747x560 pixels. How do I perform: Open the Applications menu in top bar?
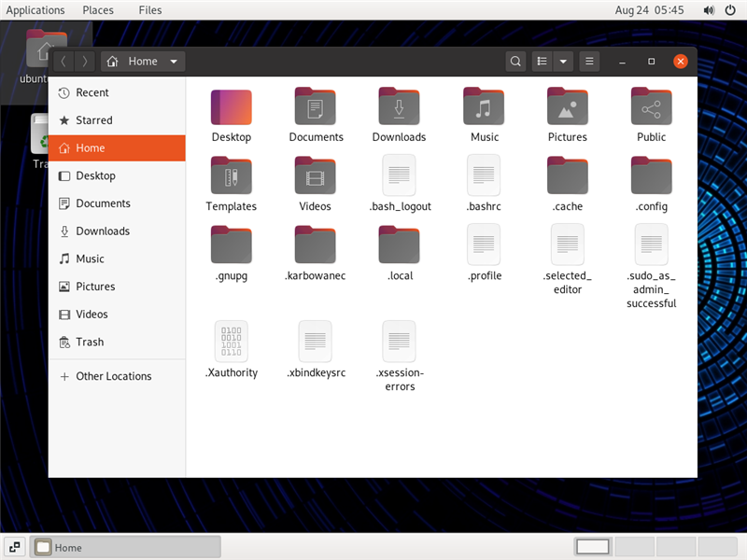35,10
